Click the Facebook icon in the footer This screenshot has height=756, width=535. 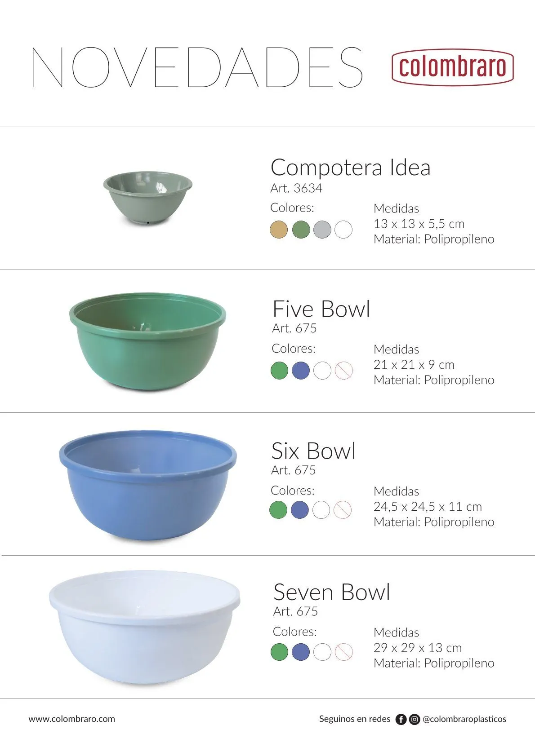(x=401, y=719)
